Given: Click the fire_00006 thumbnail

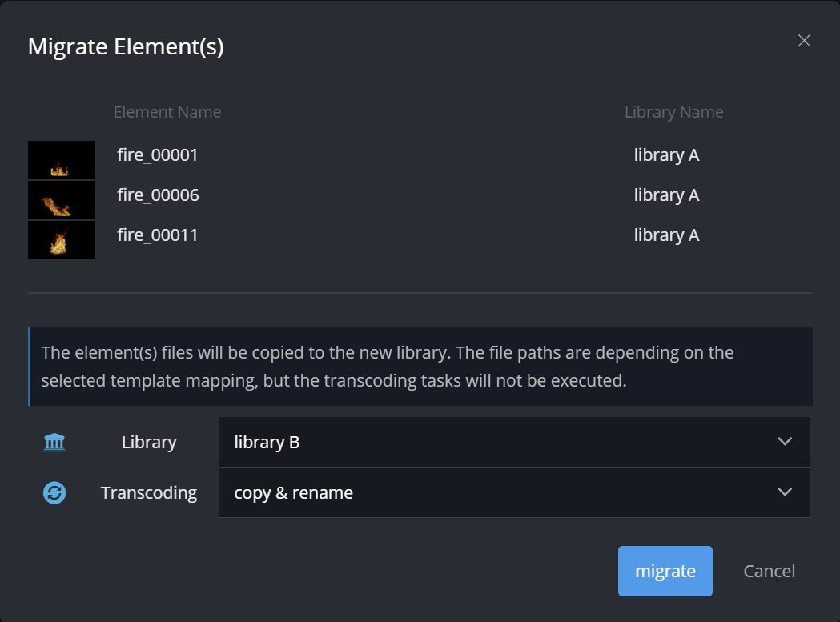Looking at the screenshot, I should click(62, 199).
